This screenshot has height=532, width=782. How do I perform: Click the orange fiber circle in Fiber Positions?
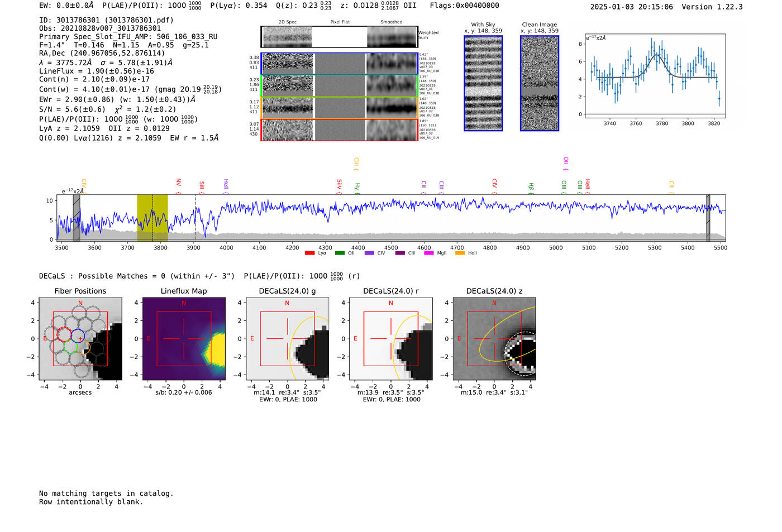pyautogui.click(x=84, y=348)
